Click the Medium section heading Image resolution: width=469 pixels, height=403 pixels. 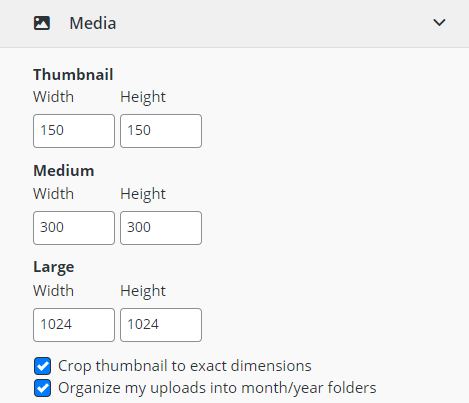point(64,171)
